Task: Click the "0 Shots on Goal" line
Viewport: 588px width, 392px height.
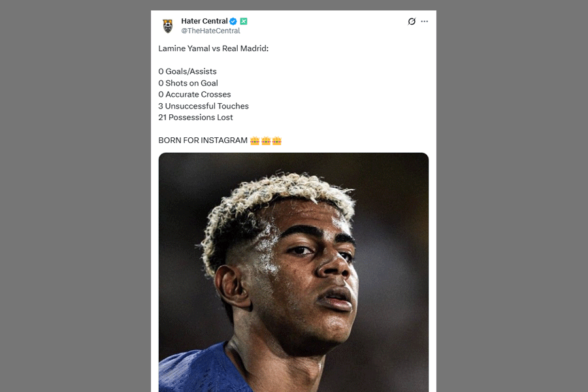Action: point(188,83)
